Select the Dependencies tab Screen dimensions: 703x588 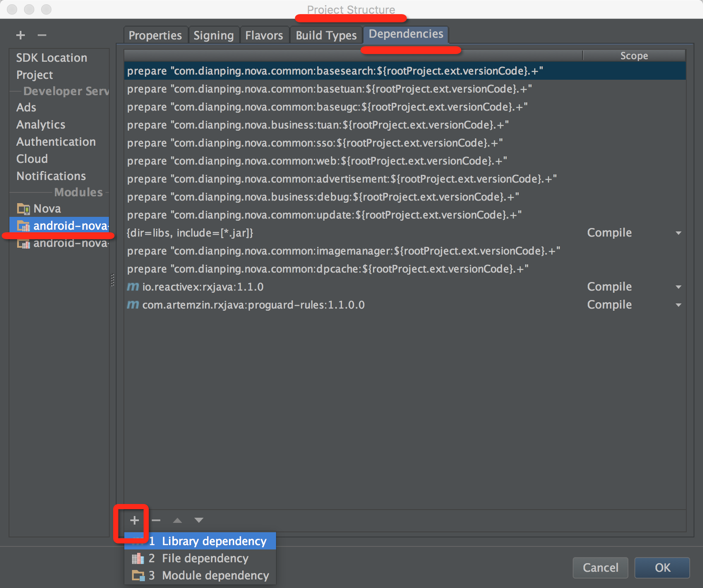(x=406, y=34)
